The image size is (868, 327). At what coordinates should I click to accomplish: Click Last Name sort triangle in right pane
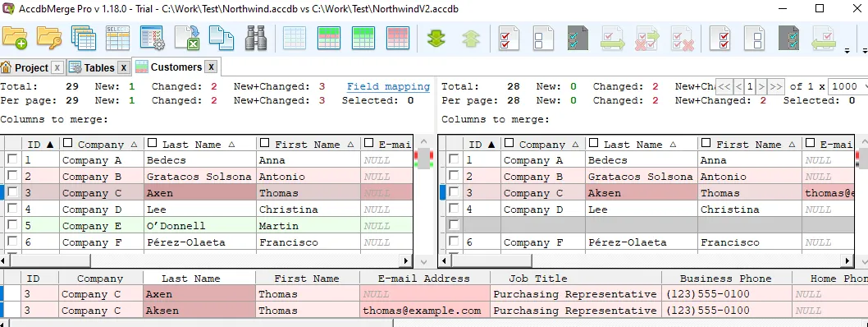(674, 144)
